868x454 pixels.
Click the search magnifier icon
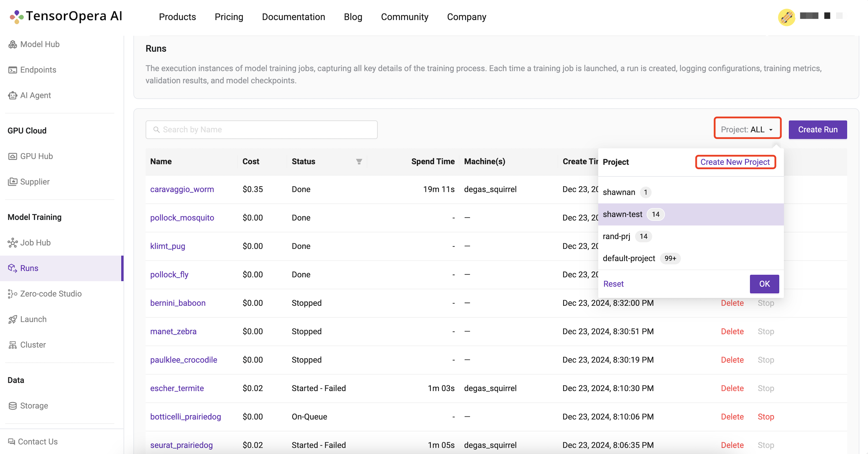[156, 130]
